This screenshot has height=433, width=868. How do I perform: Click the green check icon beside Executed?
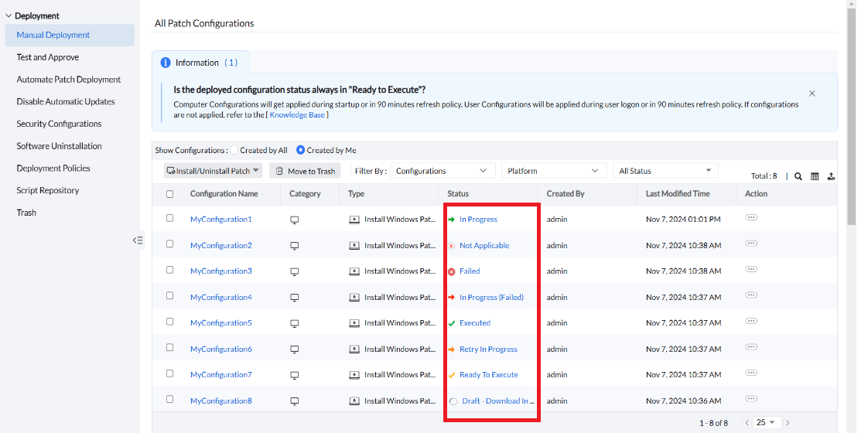click(x=451, y=323)
